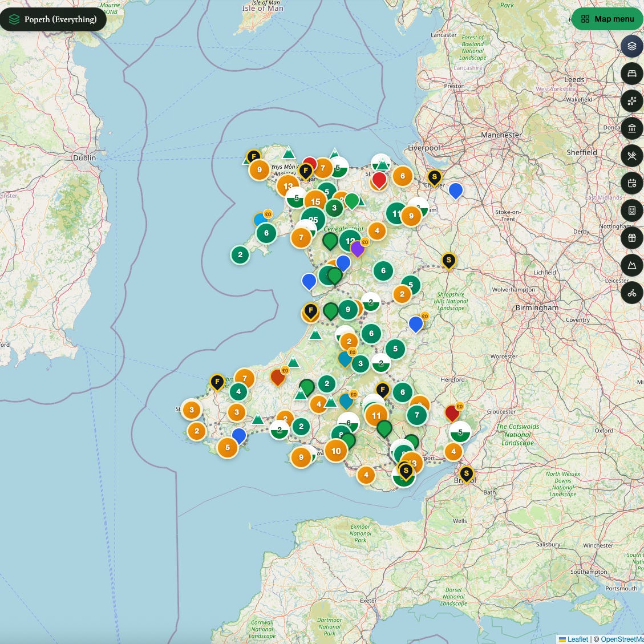Expand the orange 6 cluster below Liverpool
Viewport: 644px width, 644px height.
coord(403,176)
